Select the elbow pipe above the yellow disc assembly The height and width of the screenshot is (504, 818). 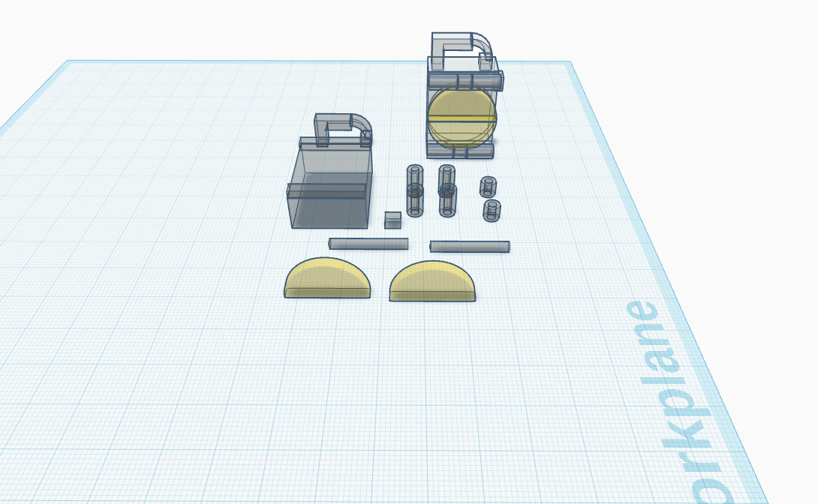(462, 50)
